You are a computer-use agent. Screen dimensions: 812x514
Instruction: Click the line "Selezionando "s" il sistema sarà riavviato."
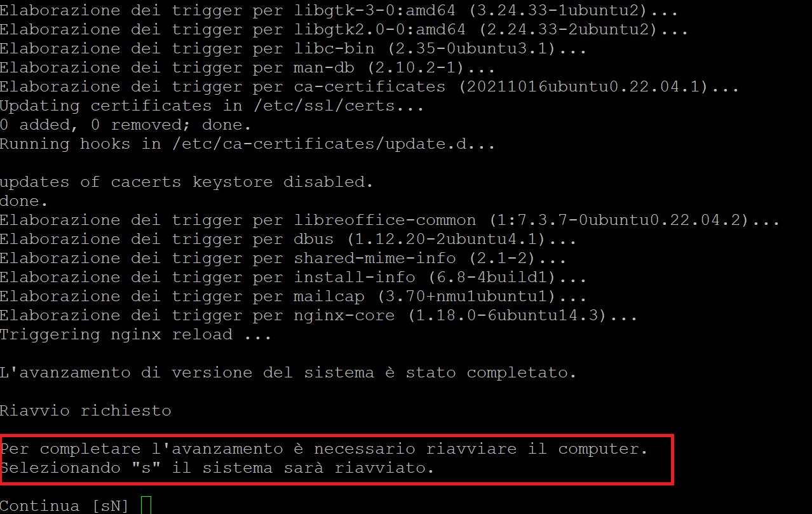(217, 468)
